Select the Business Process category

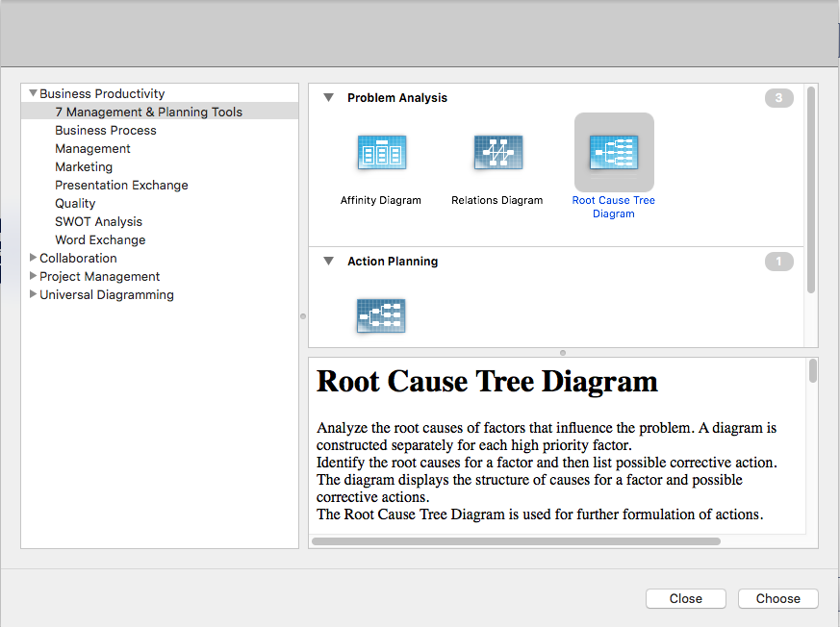point(105,130)
